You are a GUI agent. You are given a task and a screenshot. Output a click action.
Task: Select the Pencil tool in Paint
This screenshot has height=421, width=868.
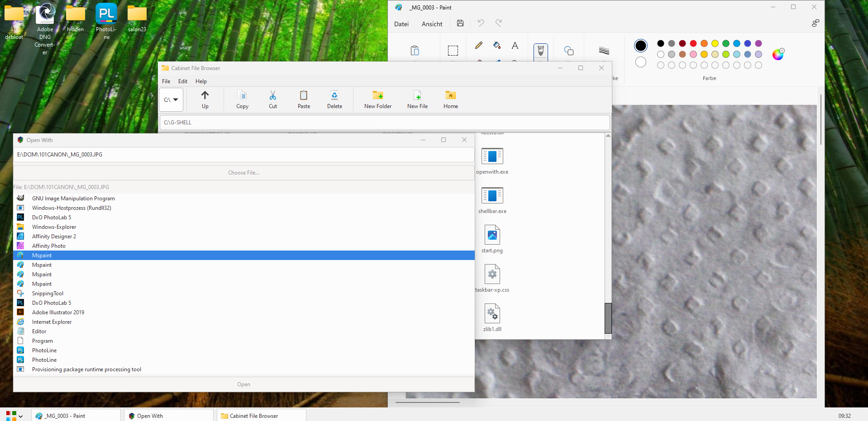pyautogui.click(x=478, y=45)
